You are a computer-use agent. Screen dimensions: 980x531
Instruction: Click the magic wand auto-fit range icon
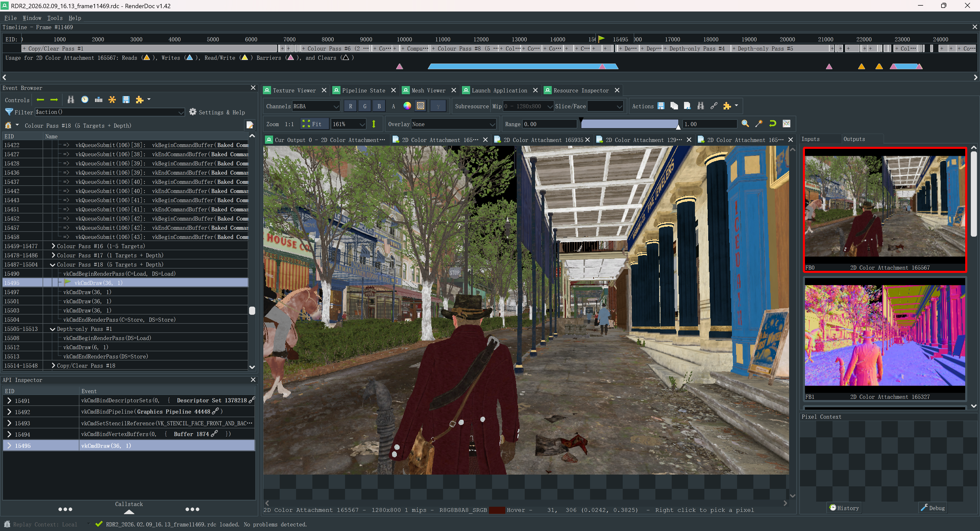[x=759, y=124]
